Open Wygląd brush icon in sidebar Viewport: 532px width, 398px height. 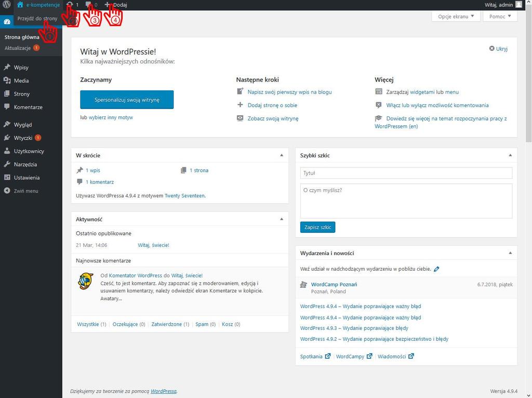click(x=7, y=125)
